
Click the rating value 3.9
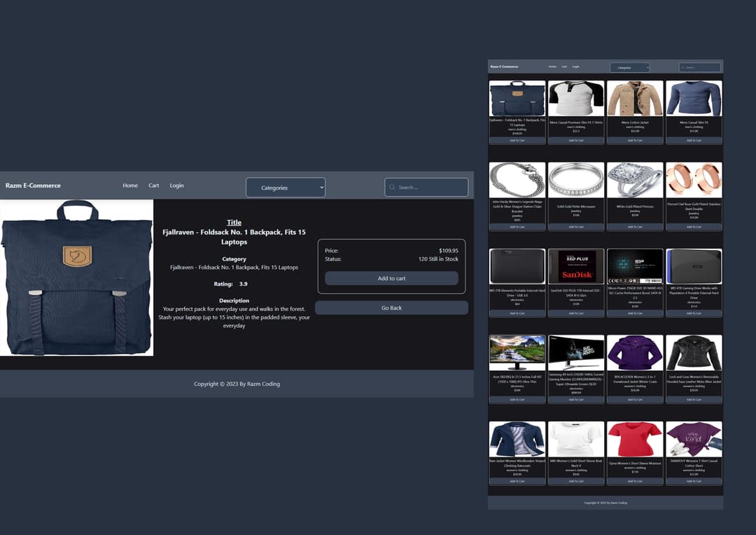coord(244,284)
